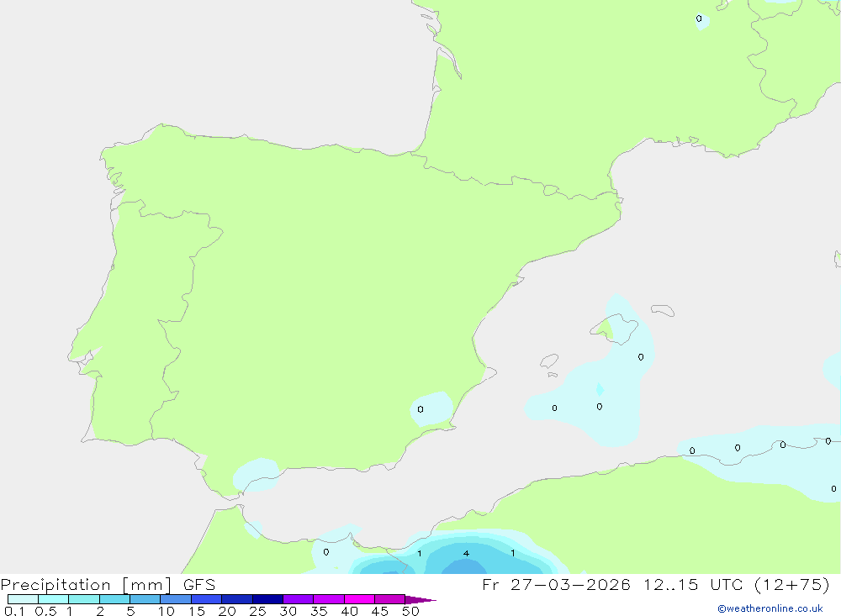Click the legend scale label 5
This screenshot has height=616, width=841.
point(130,611)
